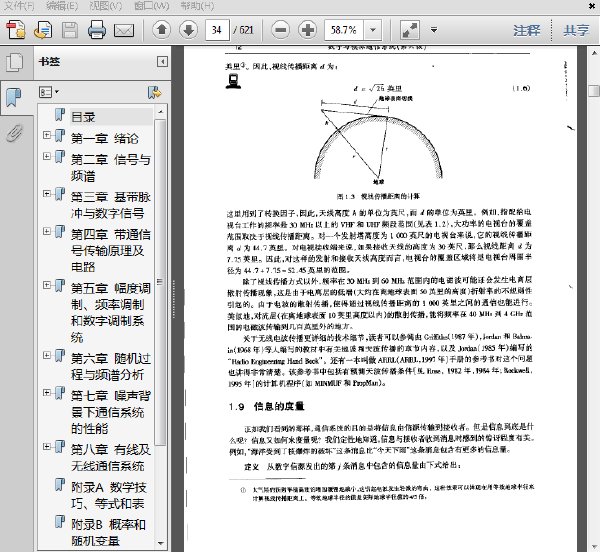Open the attachments paperclip panel

[x=14, y=133]
